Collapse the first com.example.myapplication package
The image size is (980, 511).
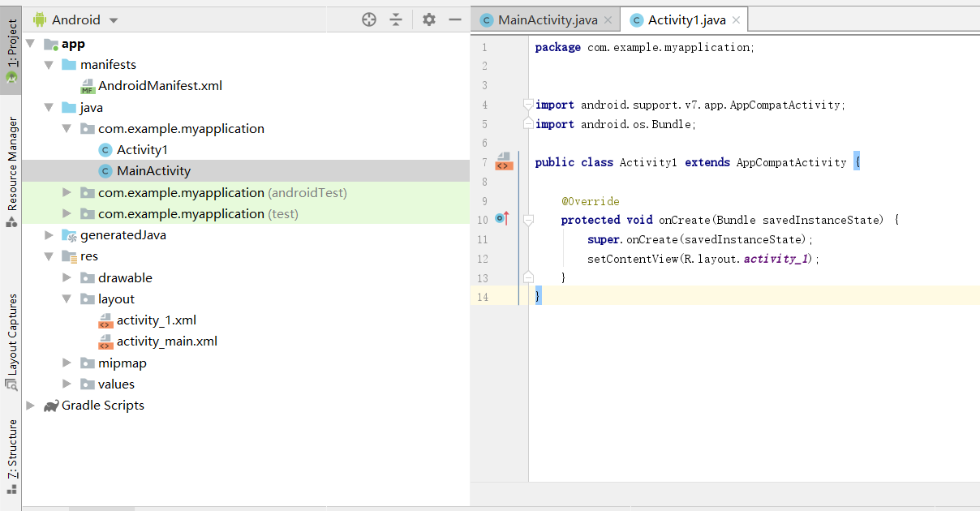[x=67, y=128]
